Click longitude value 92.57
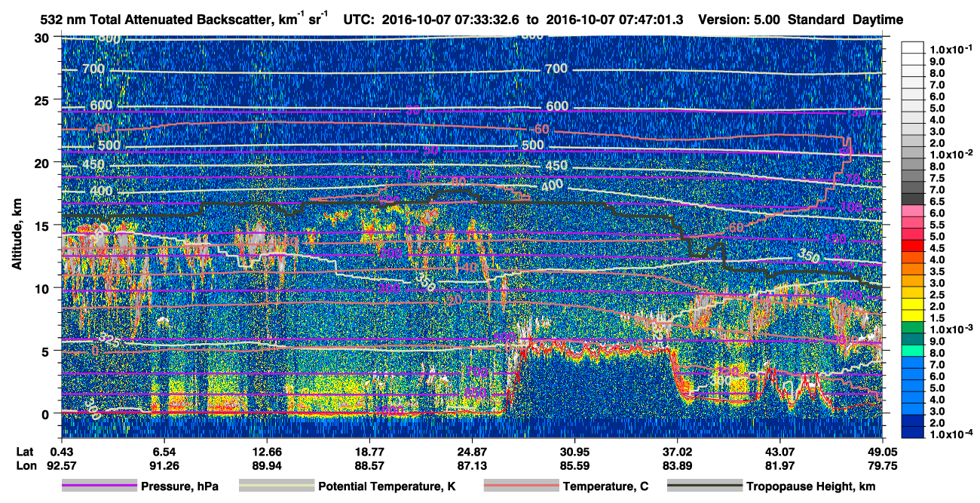The width and height of the screenshot is (980, 503). point(62,465)
